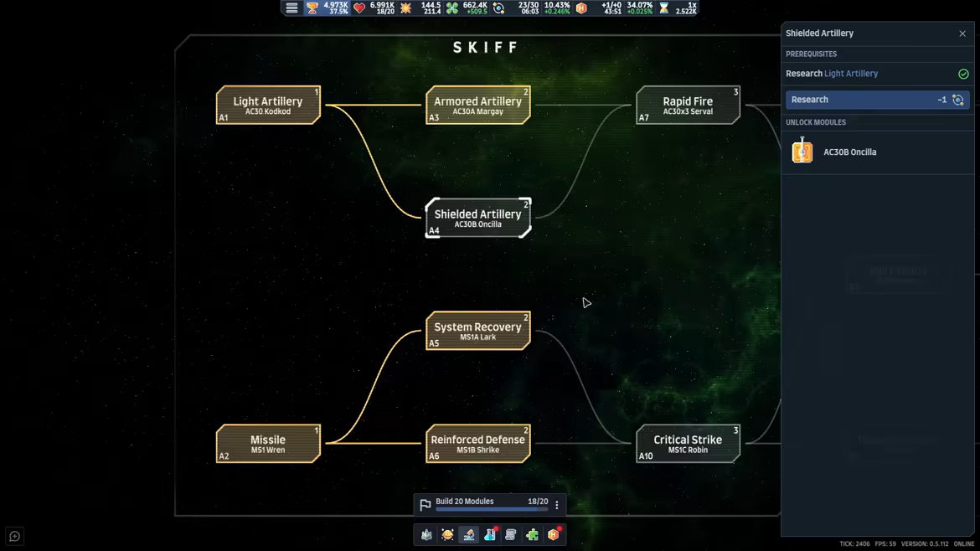Open the quest options three-dot menu
The height and width of the screenshot is (551, 980).
point(557,505)
